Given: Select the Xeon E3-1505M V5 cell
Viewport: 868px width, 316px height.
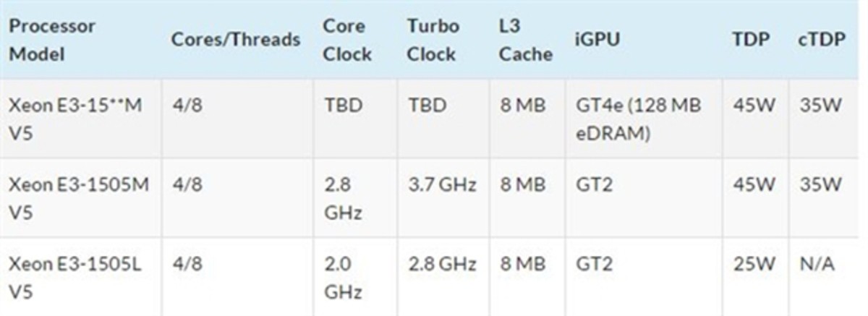Looking at the screenshot, I should (79, 197).
